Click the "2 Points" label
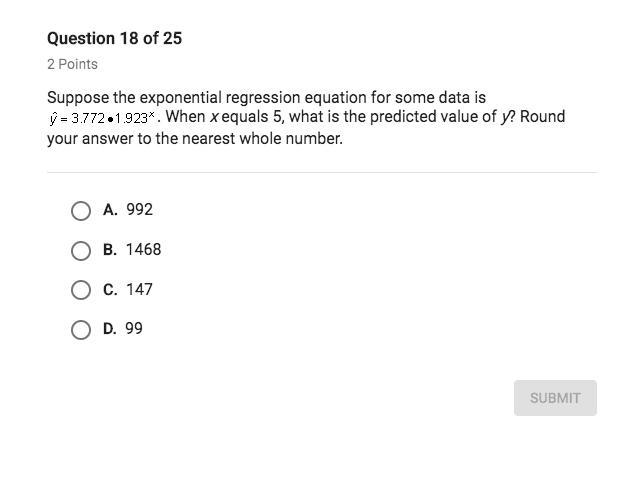Screen dimensions: 642x497 (x=72, y=64)
